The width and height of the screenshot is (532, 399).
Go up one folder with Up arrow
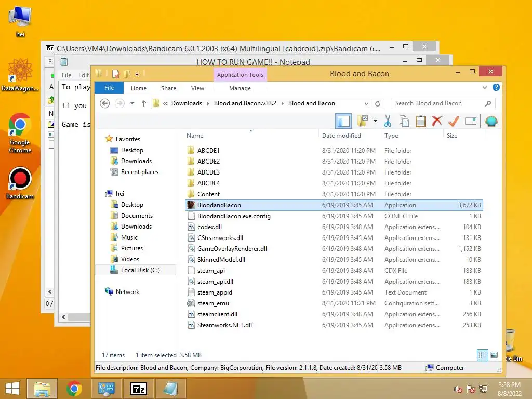tap(144, 103)
